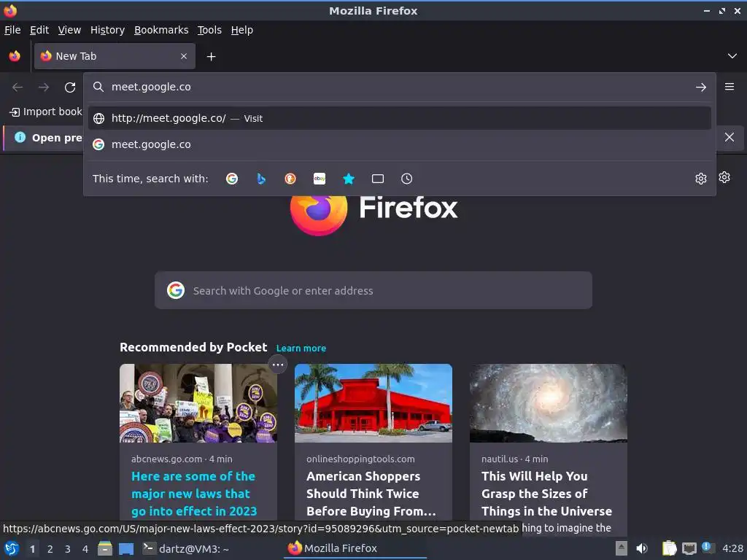The width and height of the screenshot is (747, 560).
Task: Open the clipboard manager tray icon
Action: [669, 548]
